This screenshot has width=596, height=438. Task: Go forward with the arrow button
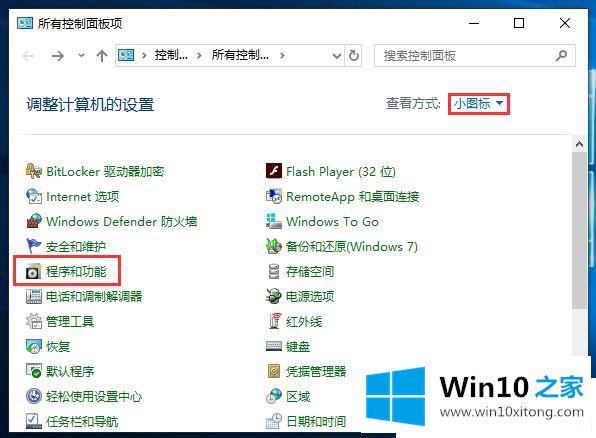click(x=58, y=56)
